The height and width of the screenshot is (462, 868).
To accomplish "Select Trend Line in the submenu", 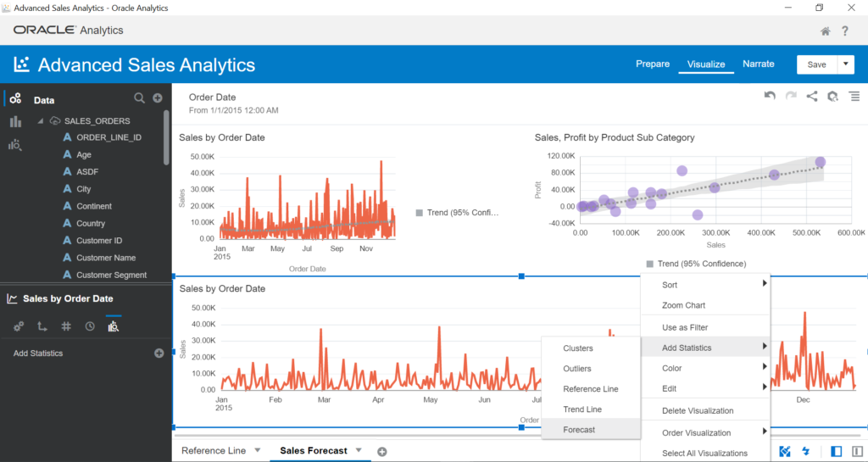I will point(591,409).
